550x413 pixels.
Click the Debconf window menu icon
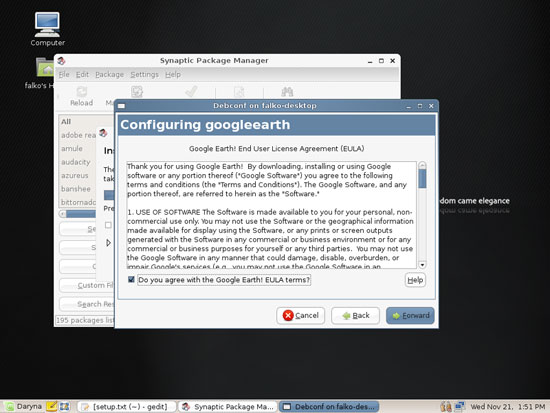[x=121, y=106]
